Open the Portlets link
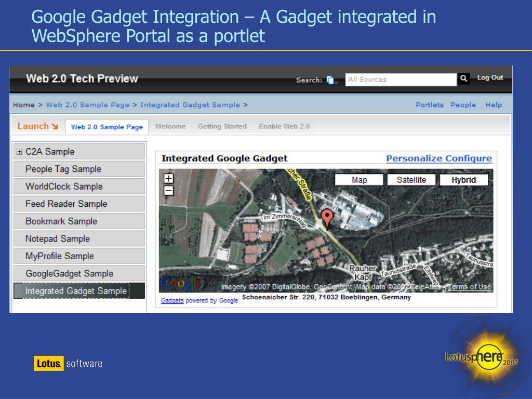 [x=430, y=105]
